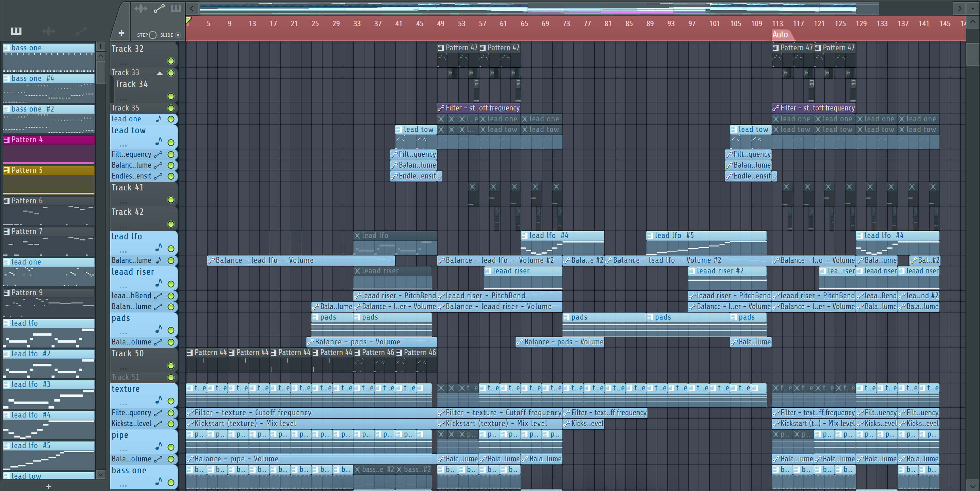Image resolution: width=980 pixels, height=491 pixels.
Task: Mute the texture track
Action: tap(171, 401)
